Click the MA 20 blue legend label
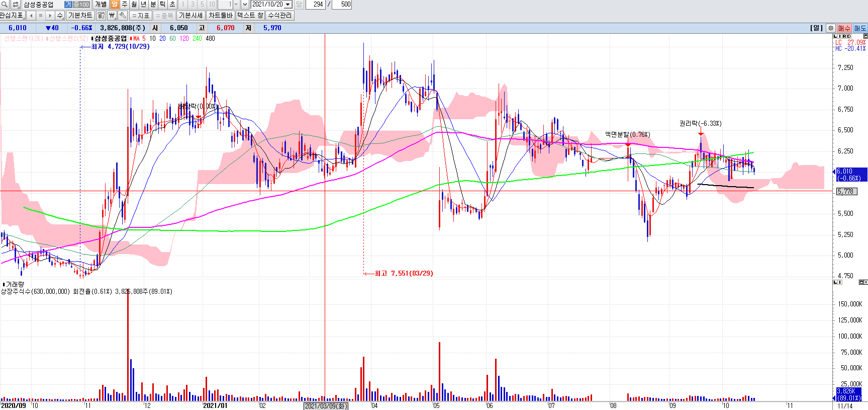 [x=162, y=38]
